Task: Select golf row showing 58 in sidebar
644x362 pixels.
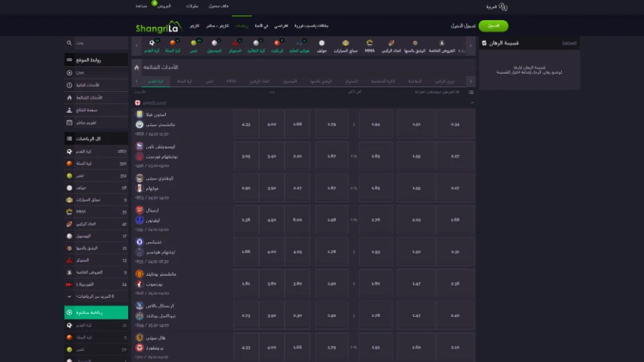Action: tap(96, 188)
